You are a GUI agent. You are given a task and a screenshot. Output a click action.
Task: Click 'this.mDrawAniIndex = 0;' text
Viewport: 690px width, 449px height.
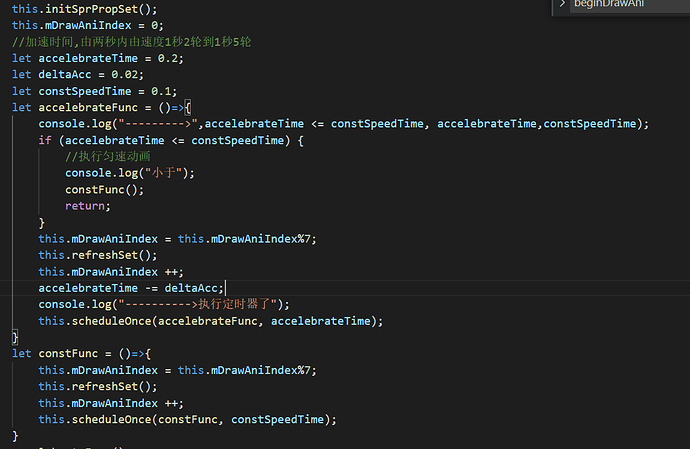point(88,25)
